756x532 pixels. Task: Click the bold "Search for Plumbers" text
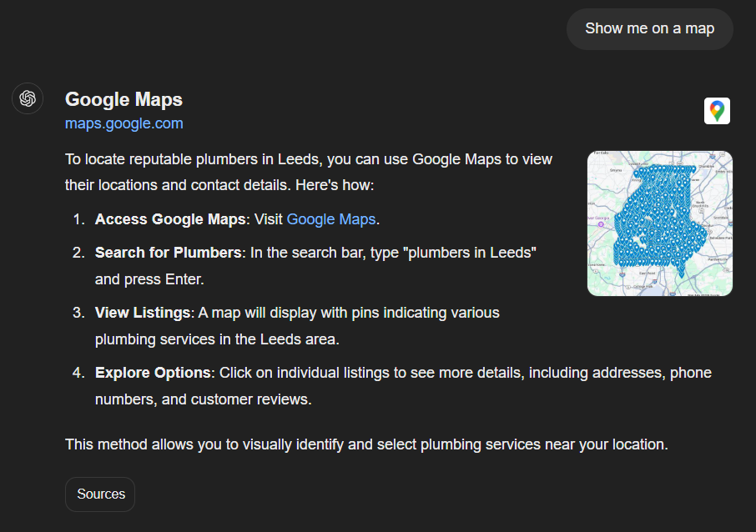pos(168,253)
